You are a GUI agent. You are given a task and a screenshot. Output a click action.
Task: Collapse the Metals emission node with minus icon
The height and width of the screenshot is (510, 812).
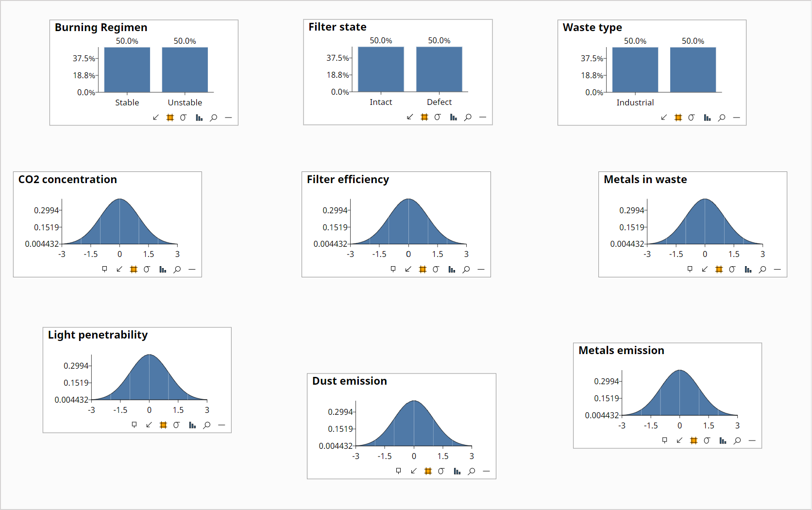point(752,441)
